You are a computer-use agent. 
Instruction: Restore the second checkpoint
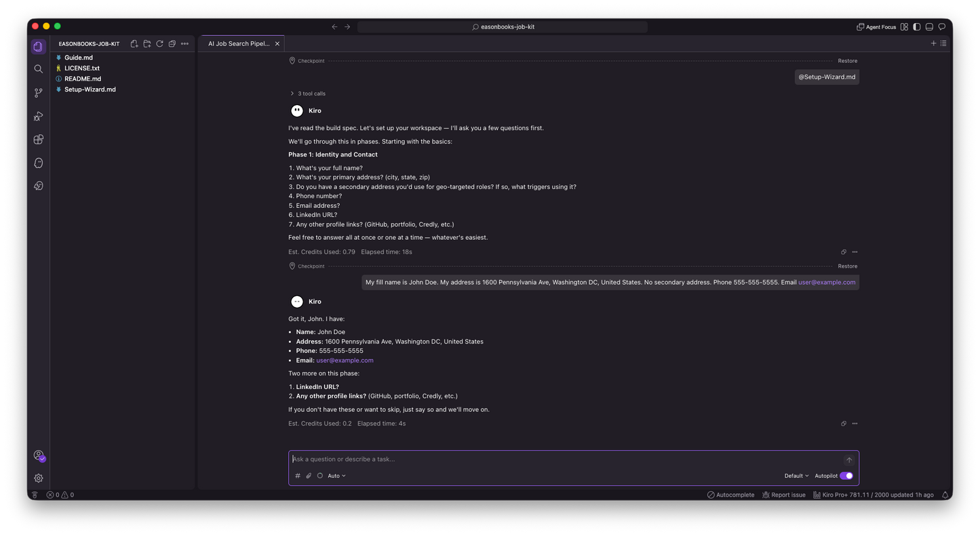[847, 266]
